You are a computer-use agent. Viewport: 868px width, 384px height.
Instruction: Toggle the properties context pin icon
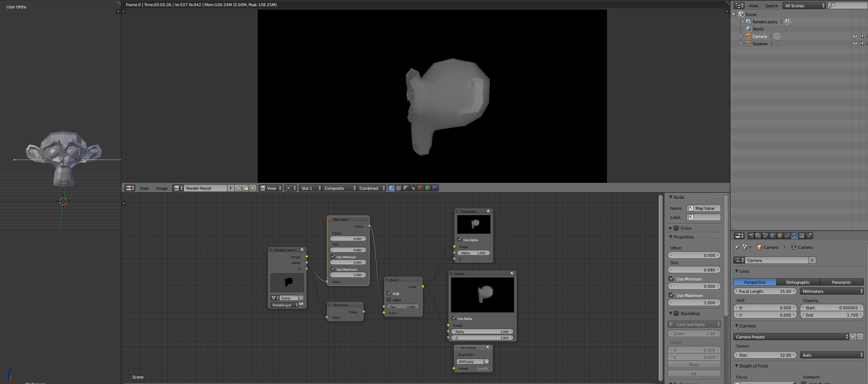click(737, 247)
